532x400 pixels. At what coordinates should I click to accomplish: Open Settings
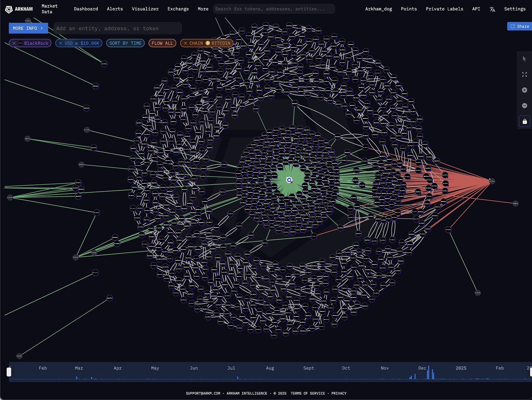pyautogui.click(x=515, y=9)
